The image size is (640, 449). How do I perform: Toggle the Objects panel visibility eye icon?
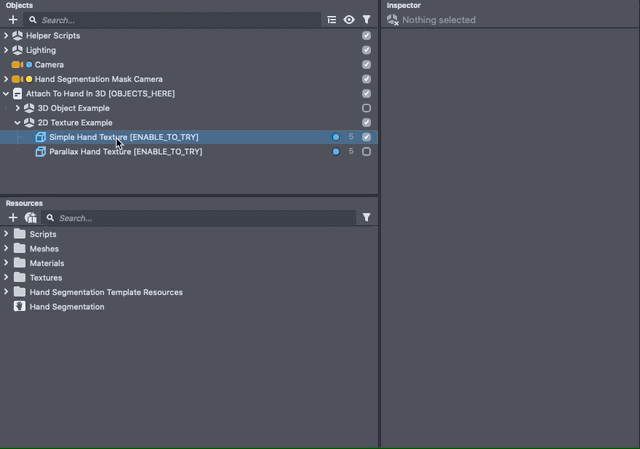349,20
